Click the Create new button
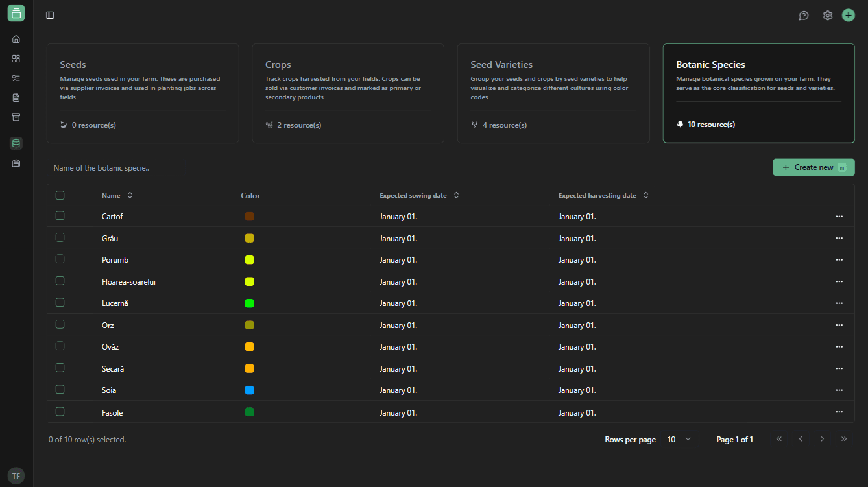868x487 pixels. (x=813, y=167)
